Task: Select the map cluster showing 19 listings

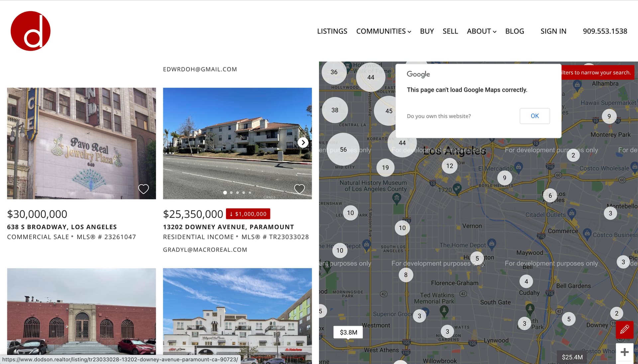Action: [385, 168]
